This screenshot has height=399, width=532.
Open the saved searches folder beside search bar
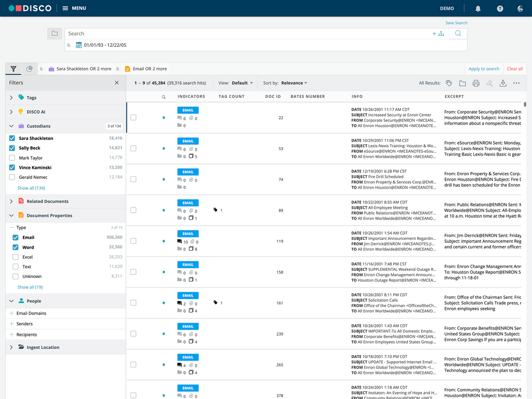point(55,33)
